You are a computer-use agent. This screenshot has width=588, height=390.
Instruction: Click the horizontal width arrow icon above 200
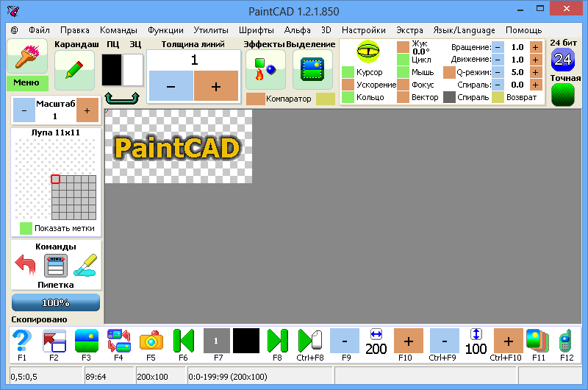[376, 333]
